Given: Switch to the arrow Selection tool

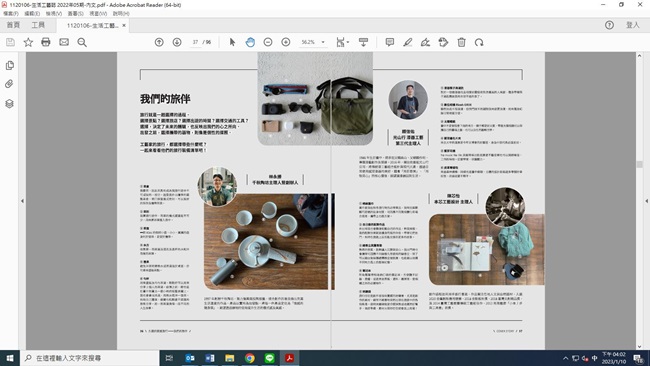Looking at the screenshot, I should click(x=232, y=42).
